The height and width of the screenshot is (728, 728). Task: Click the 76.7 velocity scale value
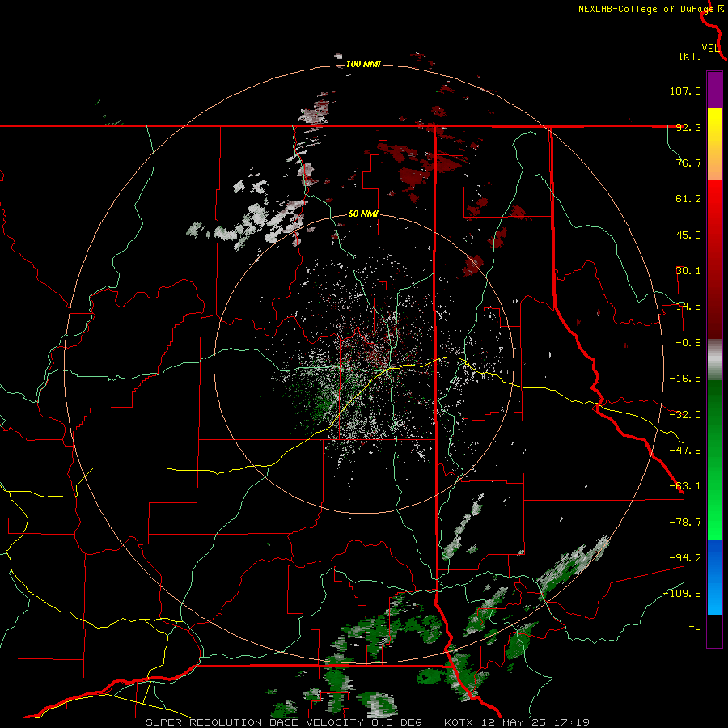688,163
